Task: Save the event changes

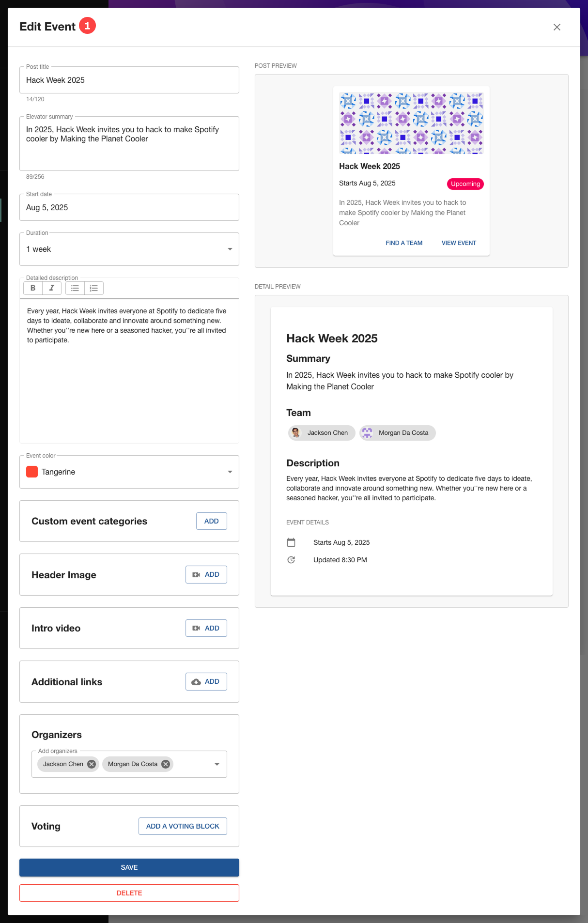Action: [129, 867]
